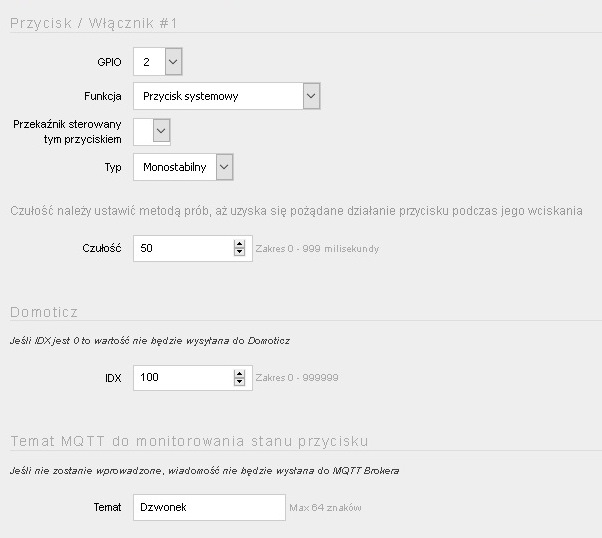Click the Domoticz section heading
Image resolution: width=602 pixels, height=538 pixels.
click(x=44, y=312)
